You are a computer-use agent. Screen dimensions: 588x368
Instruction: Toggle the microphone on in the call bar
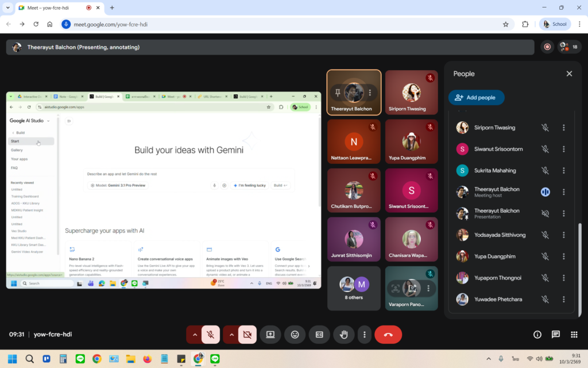click(x=211, y=335)
